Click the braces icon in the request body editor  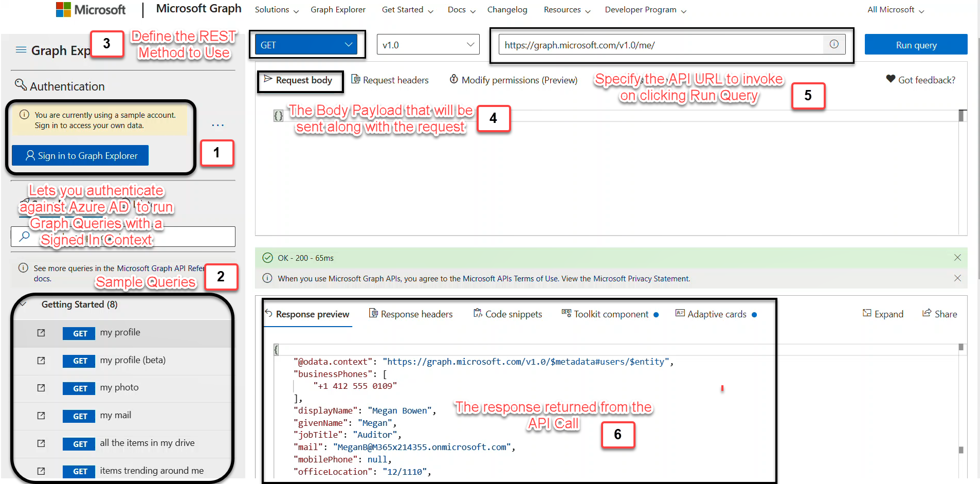pyautogui.click(x=278, y=116)
